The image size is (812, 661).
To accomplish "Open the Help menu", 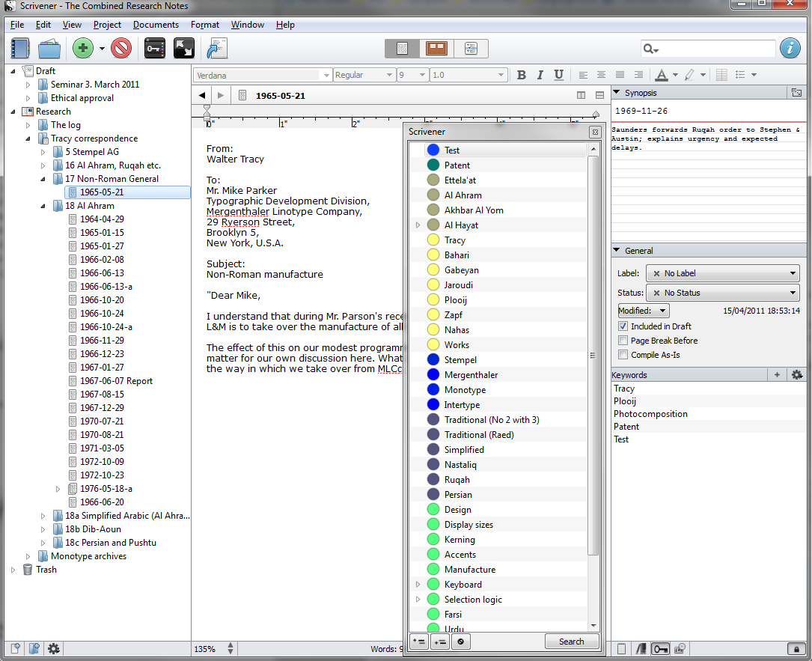I will tap(285, 25).
